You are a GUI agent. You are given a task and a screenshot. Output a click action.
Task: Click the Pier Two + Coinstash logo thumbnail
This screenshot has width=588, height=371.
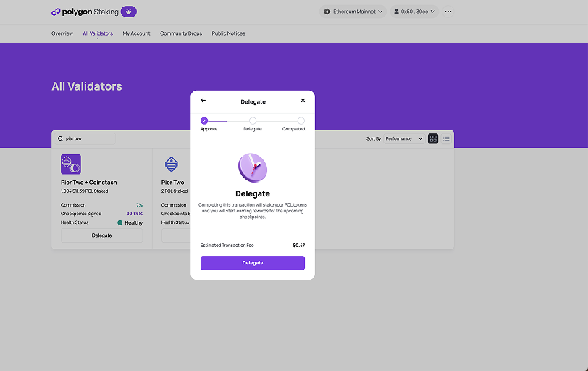point(71,164)
